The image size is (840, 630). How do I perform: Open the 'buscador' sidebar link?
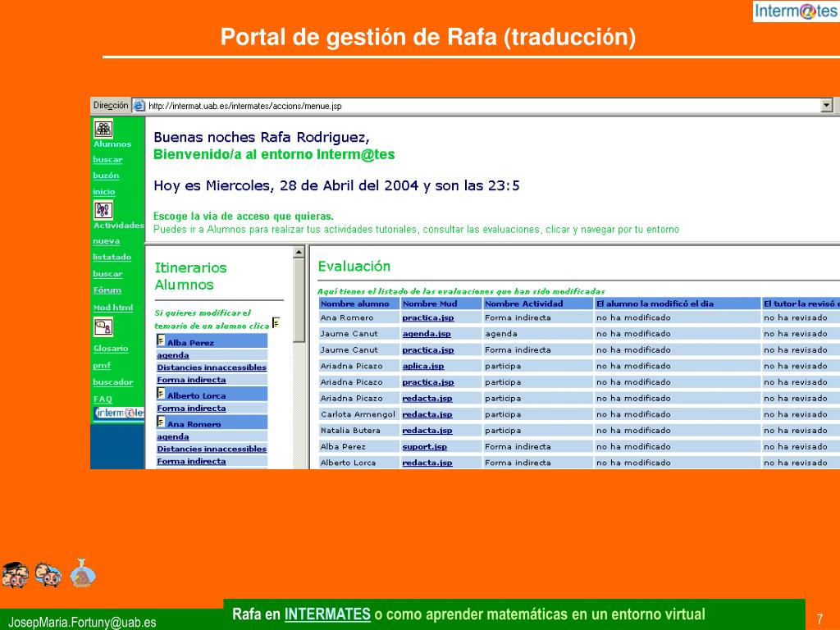(113, 382)
